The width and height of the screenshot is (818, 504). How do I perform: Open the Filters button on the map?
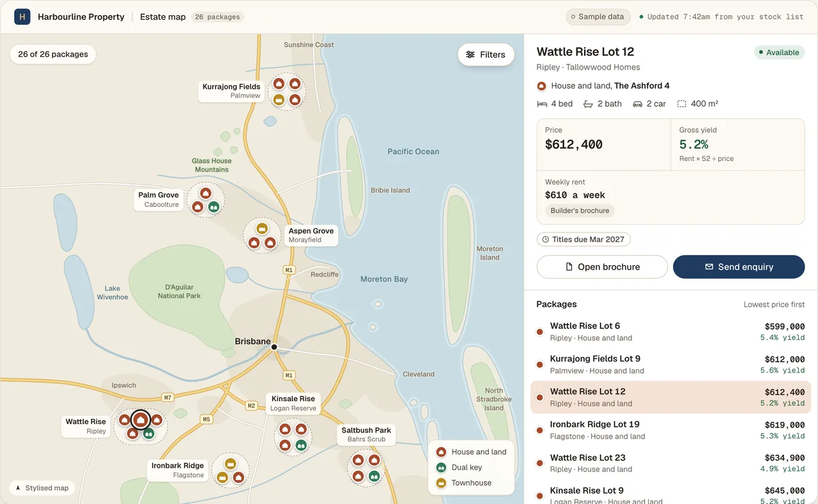click(x=486, y=54)
